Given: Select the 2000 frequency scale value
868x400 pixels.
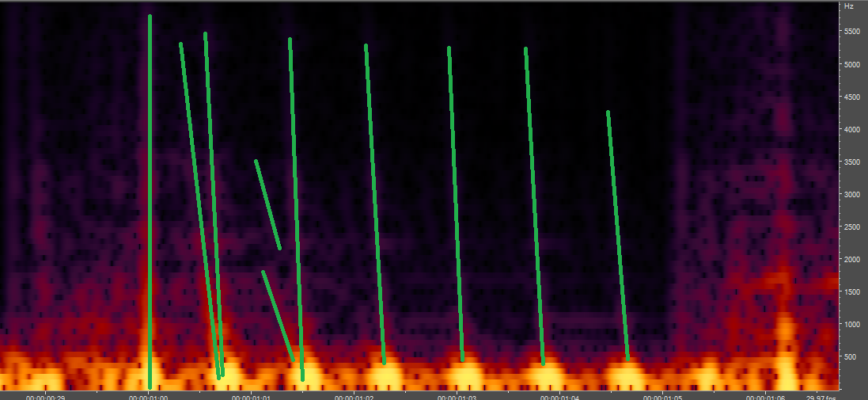Looking at the screenshot, I should (x=851, y=259).
